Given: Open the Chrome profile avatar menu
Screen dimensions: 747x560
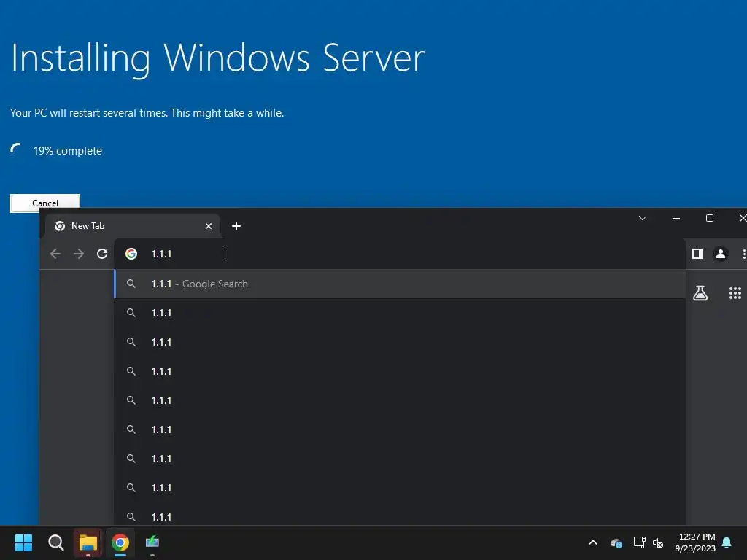Looking at the screenshot, I should pos(721,254).
